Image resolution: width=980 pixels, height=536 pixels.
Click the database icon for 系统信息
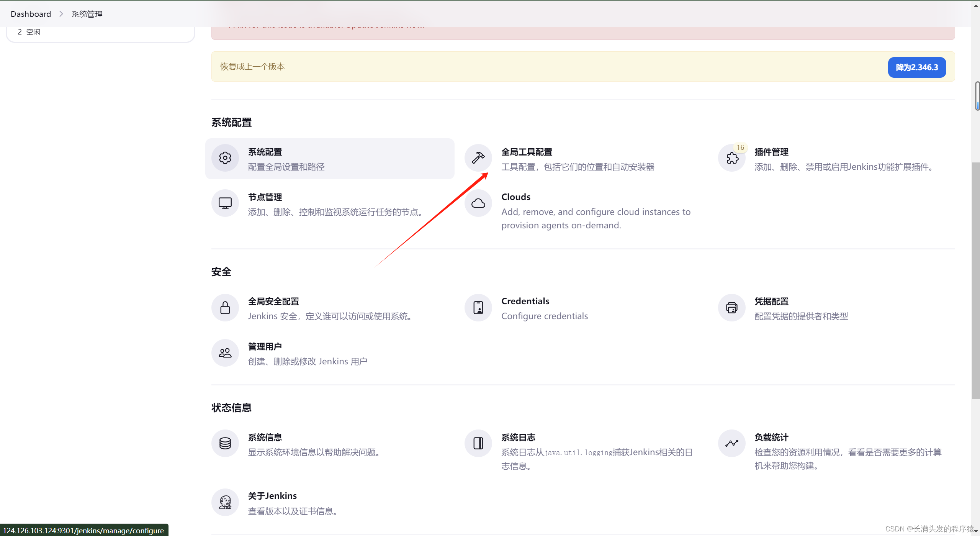pos(225,443)
